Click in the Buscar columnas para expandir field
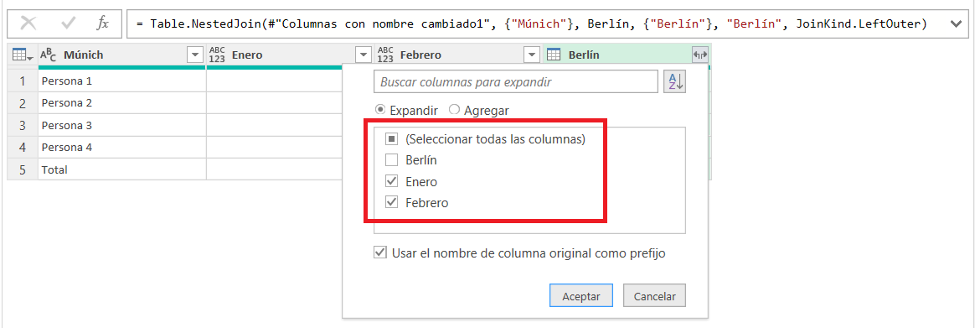 click(516, 81)
